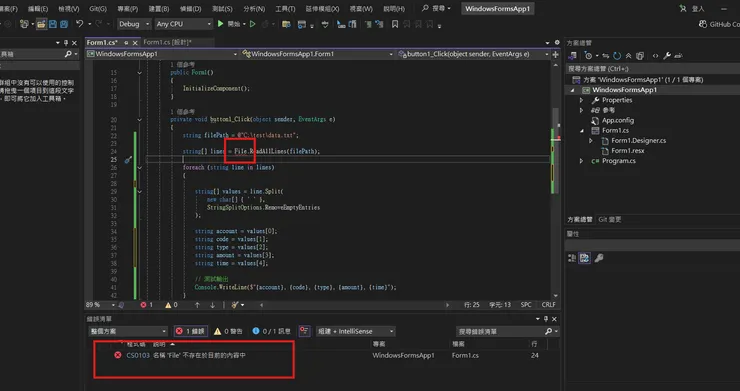740x391 pixels.
Task: Open the WindowsFormsApp1 project navigation dropdown
Action: (162, 54)
